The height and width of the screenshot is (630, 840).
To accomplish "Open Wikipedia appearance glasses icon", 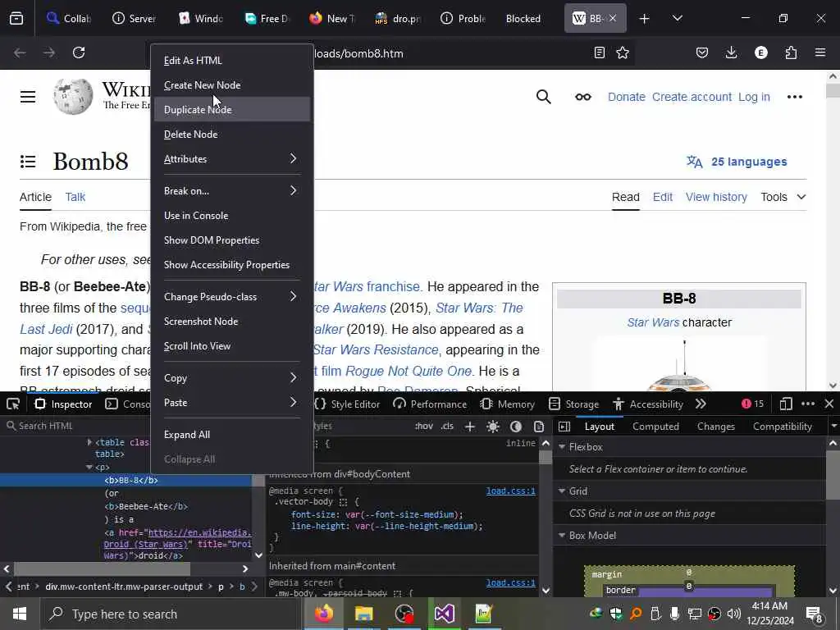I will point(583,97).
